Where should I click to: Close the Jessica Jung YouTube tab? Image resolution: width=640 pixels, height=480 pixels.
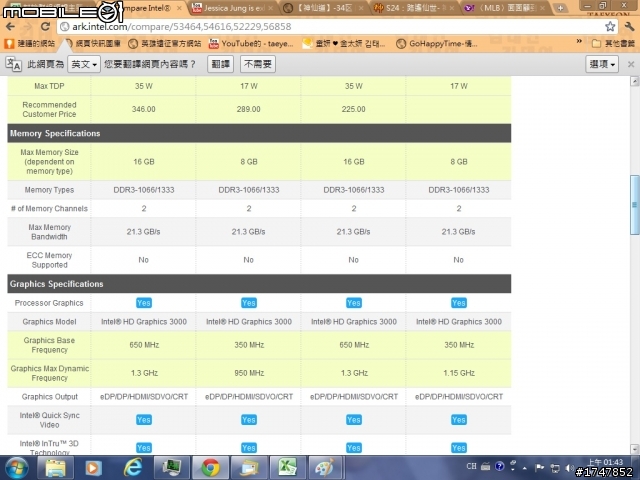(x=271, y=8)
